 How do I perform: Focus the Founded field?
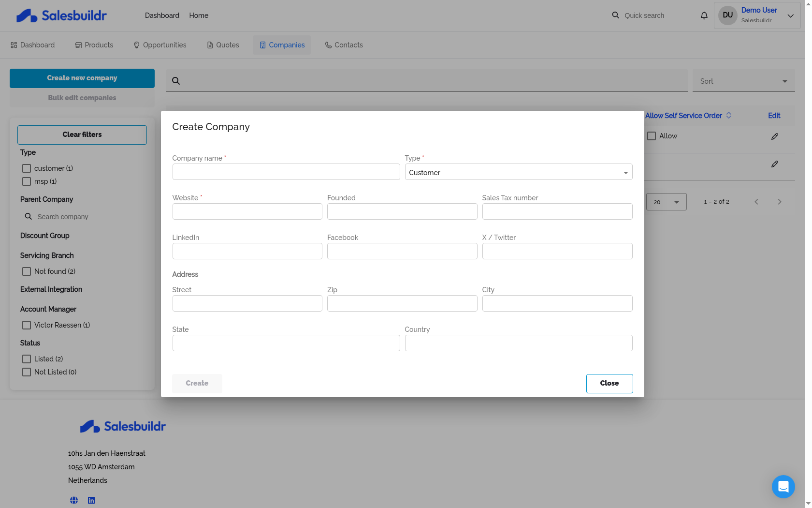(x=402, y=211)
